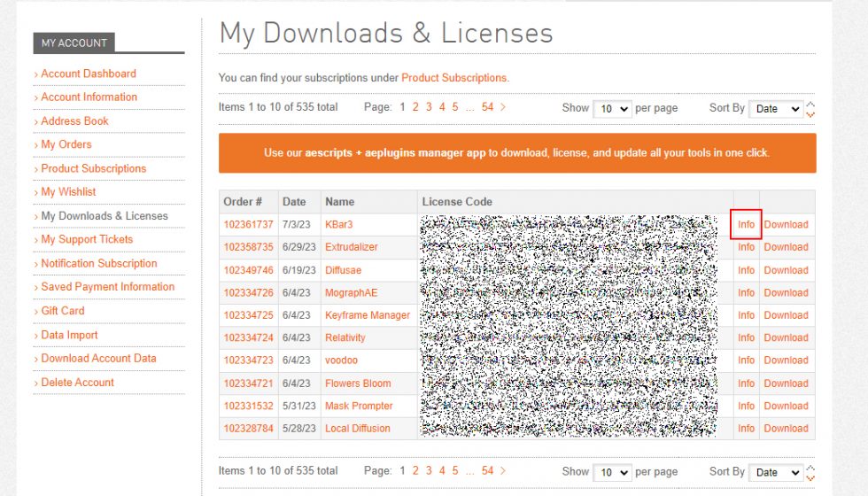
Task: Click the next page arrow in bottom pagination
Action: point(503,471)
